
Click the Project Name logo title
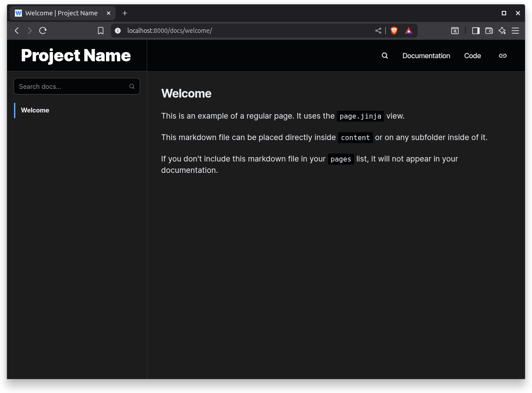(x=76, y=56)
